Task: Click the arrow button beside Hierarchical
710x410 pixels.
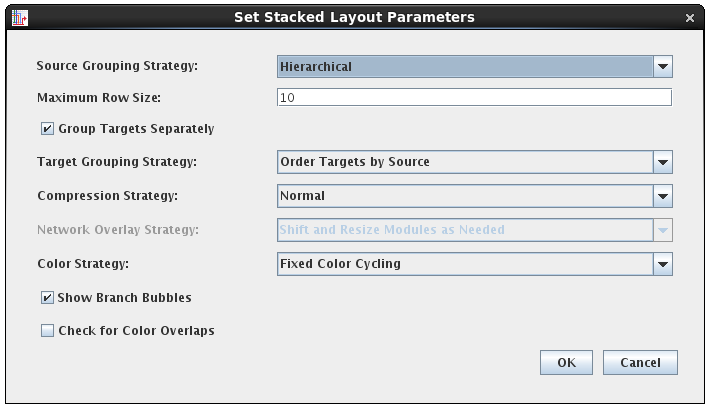Action: coord(662,67)
